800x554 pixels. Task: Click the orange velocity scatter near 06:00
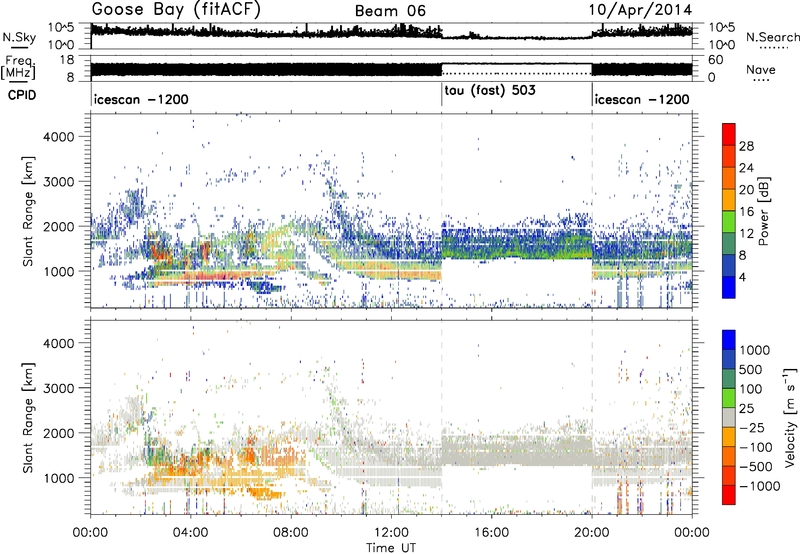[x=250, y=451]
